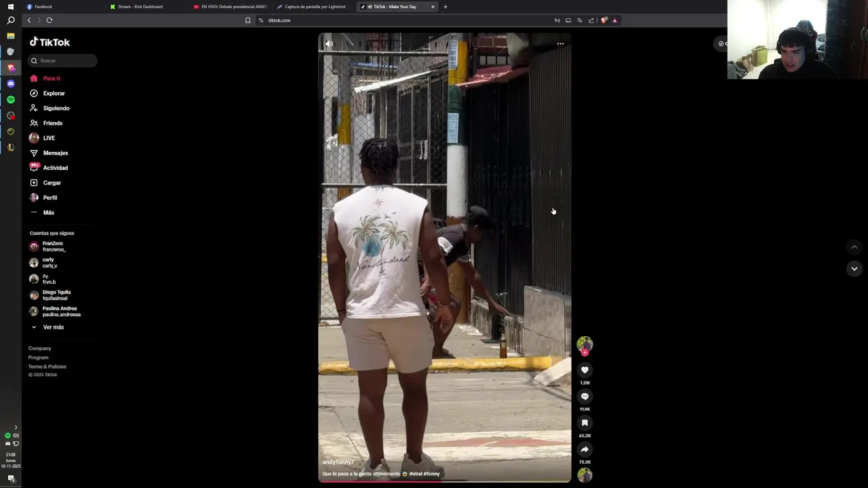The image size is (868, 488).
Task: Open Windows taskbar search
Action: [x=11, y=21]
